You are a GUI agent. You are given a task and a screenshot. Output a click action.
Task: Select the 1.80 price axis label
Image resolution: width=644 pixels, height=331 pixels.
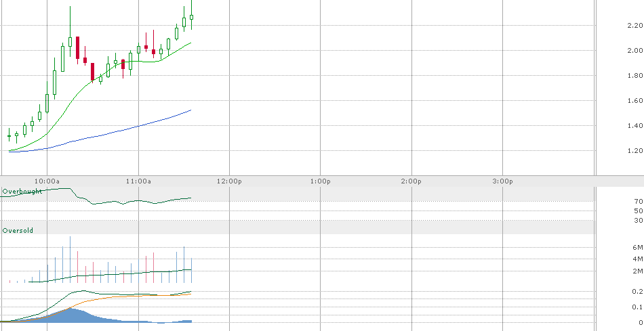[x=635, y=75]
